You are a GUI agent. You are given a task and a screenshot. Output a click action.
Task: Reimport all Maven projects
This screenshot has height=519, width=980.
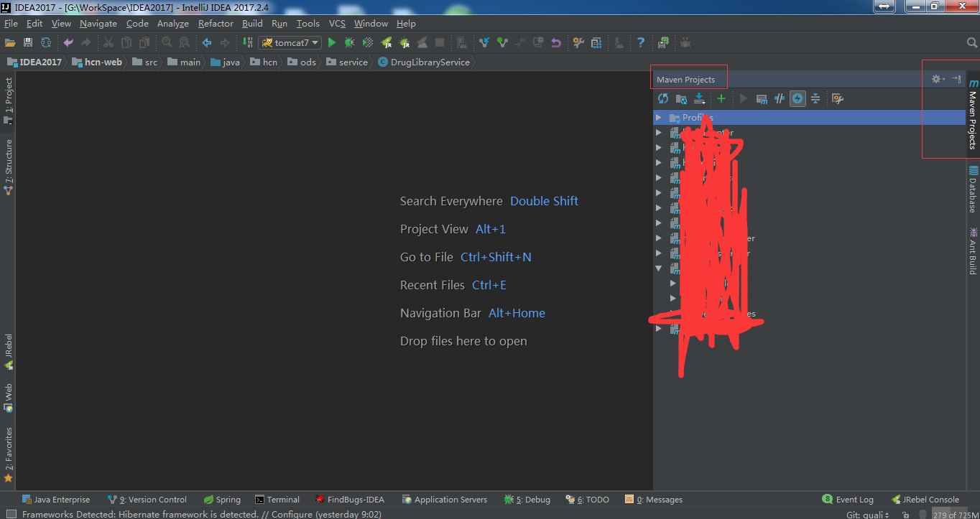point(663,98)
